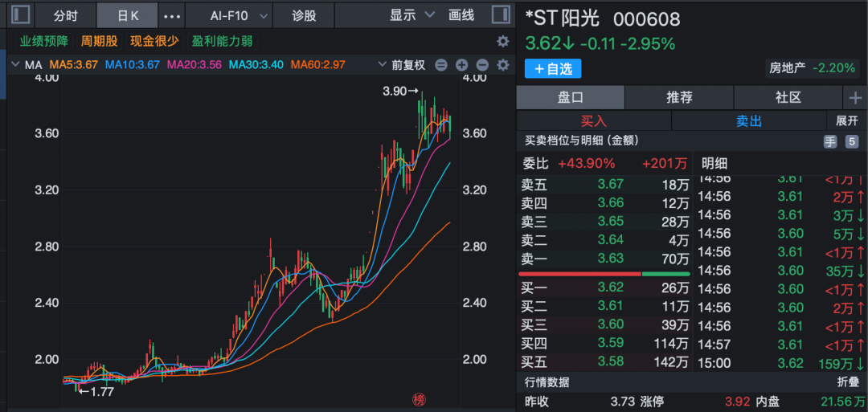
Task: Toggle the 手 unit display button
Action: tap(830, 141)
